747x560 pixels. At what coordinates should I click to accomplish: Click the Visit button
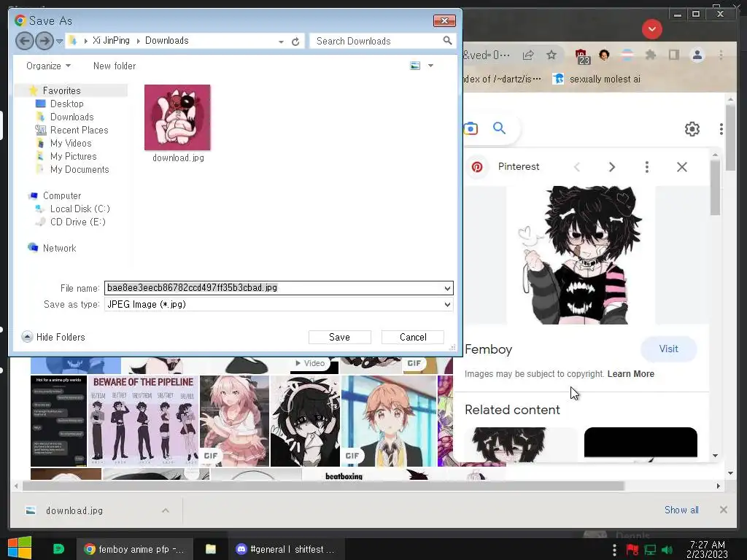pyautogui.click(x=668, y=349)
